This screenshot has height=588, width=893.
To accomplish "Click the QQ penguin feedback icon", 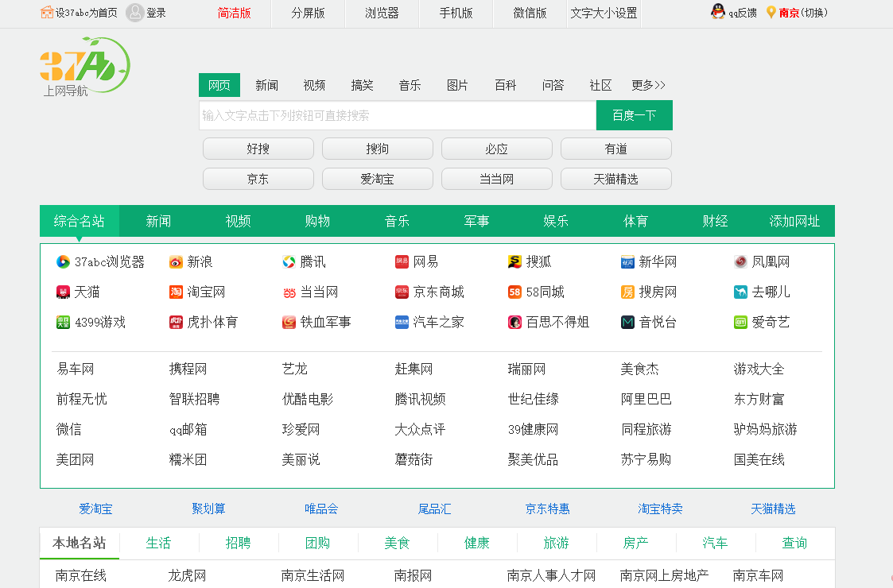I will 718,11.
